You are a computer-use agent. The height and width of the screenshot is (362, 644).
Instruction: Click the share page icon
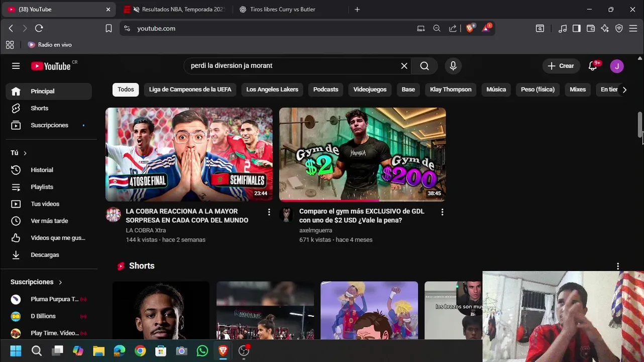(453, 29)
